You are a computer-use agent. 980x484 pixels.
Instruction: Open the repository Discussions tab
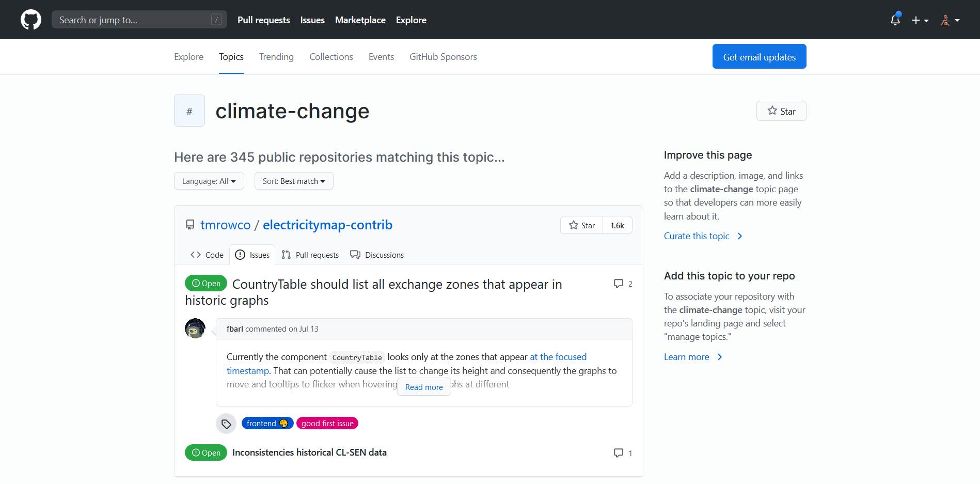377,255
